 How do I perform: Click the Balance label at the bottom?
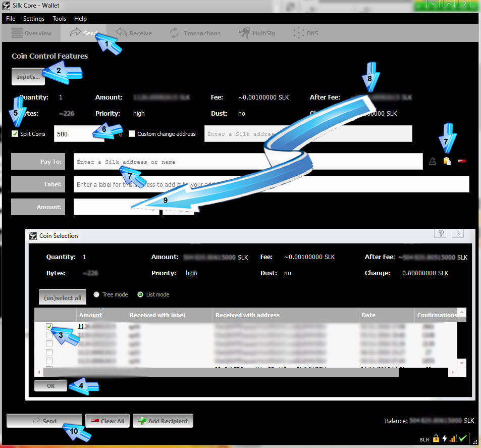click(x=396, y=421)
